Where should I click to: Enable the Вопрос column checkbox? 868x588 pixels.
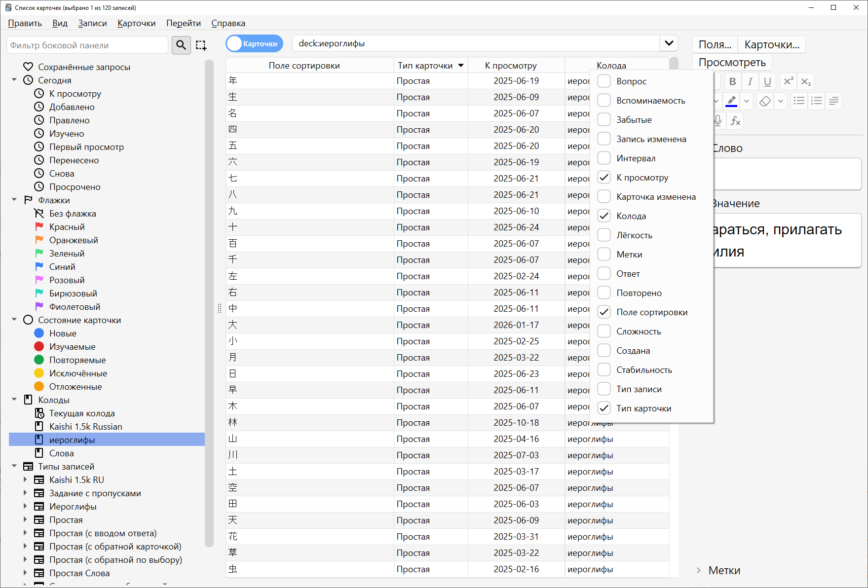(604, 81)
